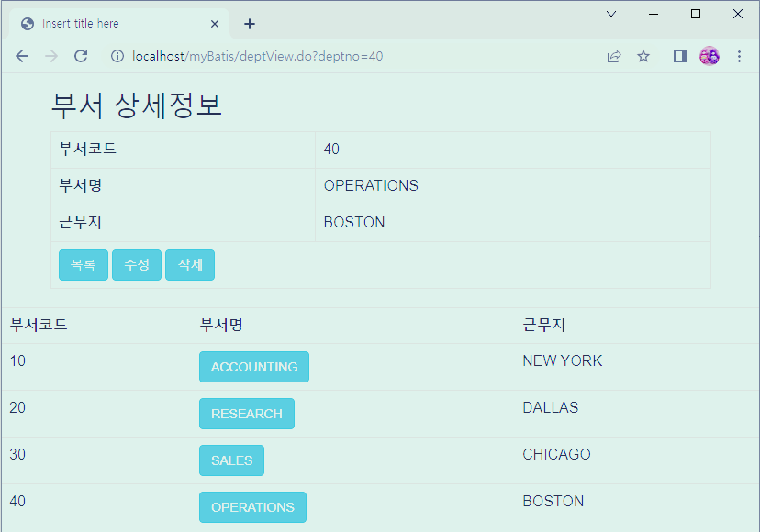760x532 pixels.
Task: Open the OPERATIONS department button
Action: pos(252,507)
